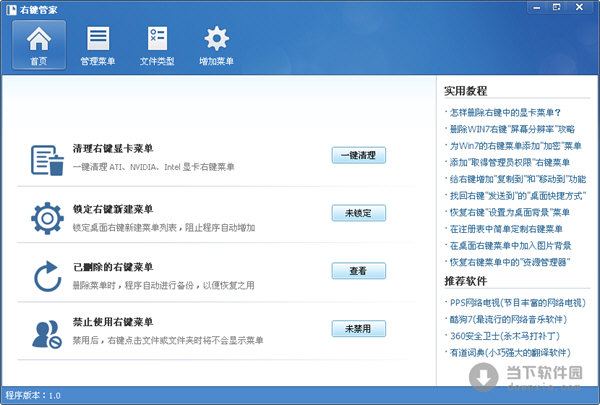Click the restore arrow icon beside 已删除的右键菜单

point(47,276)
